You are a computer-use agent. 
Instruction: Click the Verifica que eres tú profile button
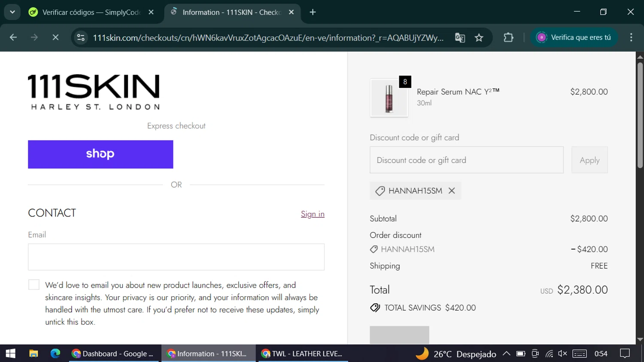[x=574, y=38]
